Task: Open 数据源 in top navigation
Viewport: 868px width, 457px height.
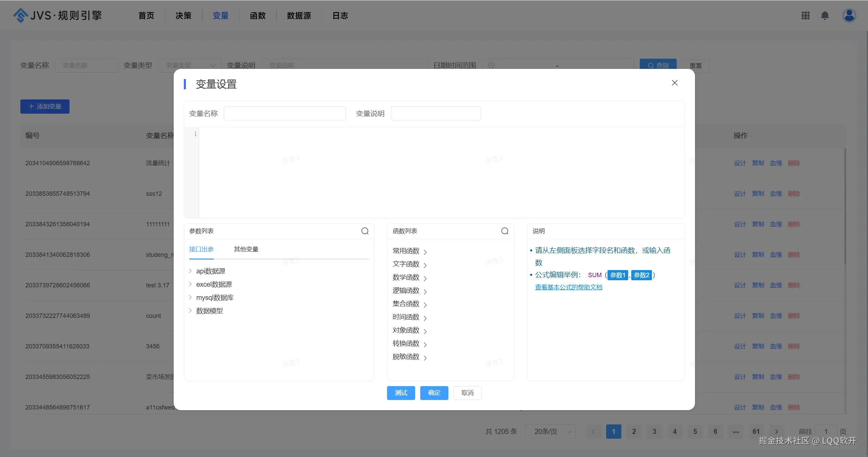Action: click(298, 16)
